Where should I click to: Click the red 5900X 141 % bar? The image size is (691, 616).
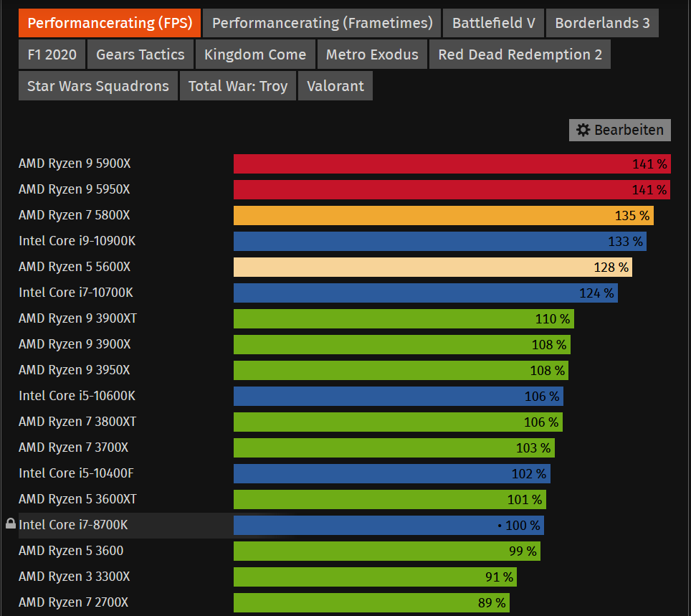[452, 164]
